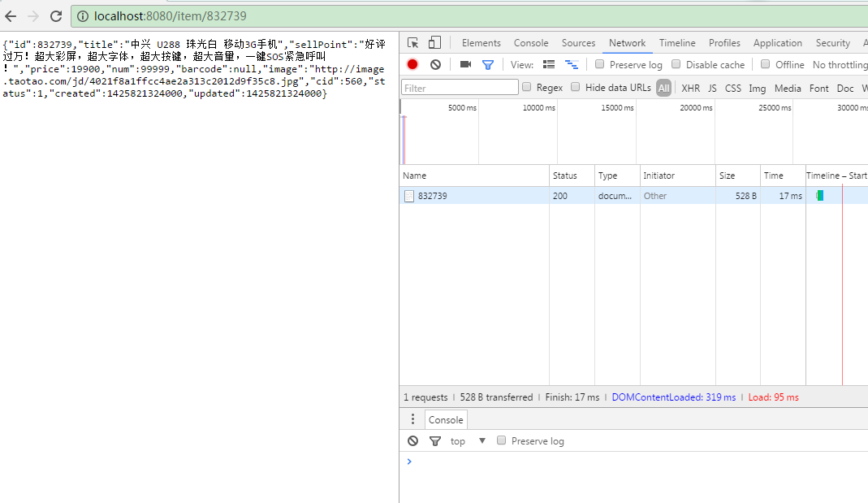Stop network recording with red record button
The image size is (868, 503).
point(412,64)
